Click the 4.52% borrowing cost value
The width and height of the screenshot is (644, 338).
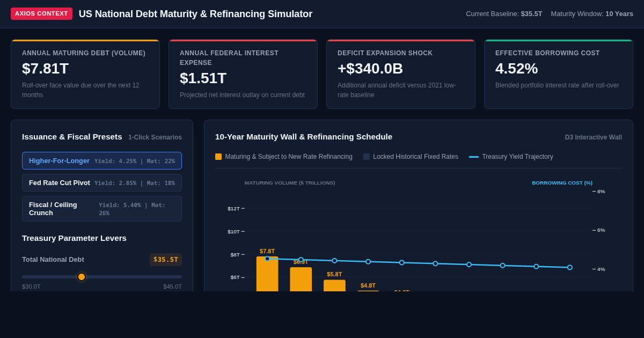pos(516,69)
